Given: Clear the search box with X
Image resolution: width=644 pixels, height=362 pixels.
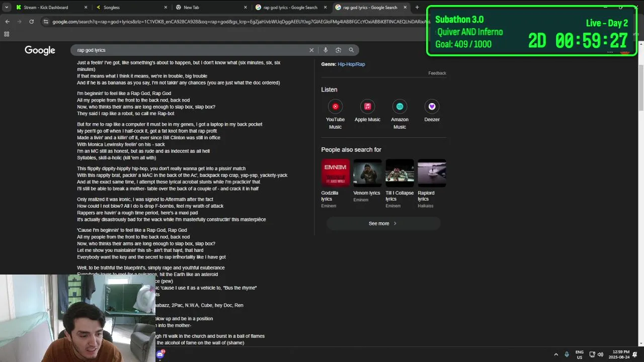Looking at the screenshot, I should (311, 50).
